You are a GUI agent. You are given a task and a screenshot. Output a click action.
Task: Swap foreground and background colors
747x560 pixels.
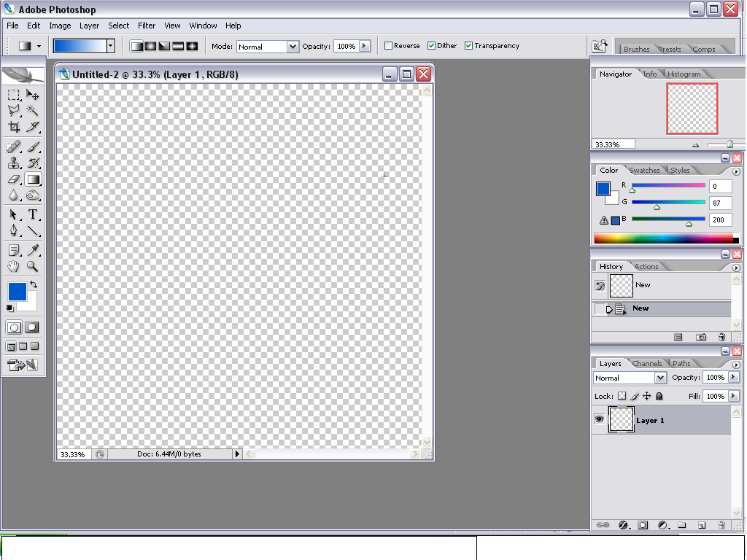coord(34,284)
